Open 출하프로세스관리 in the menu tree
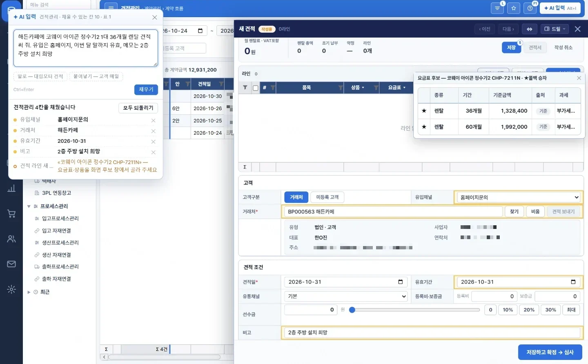The width and height of the screenshot is (588, 364). coord(60,267)
